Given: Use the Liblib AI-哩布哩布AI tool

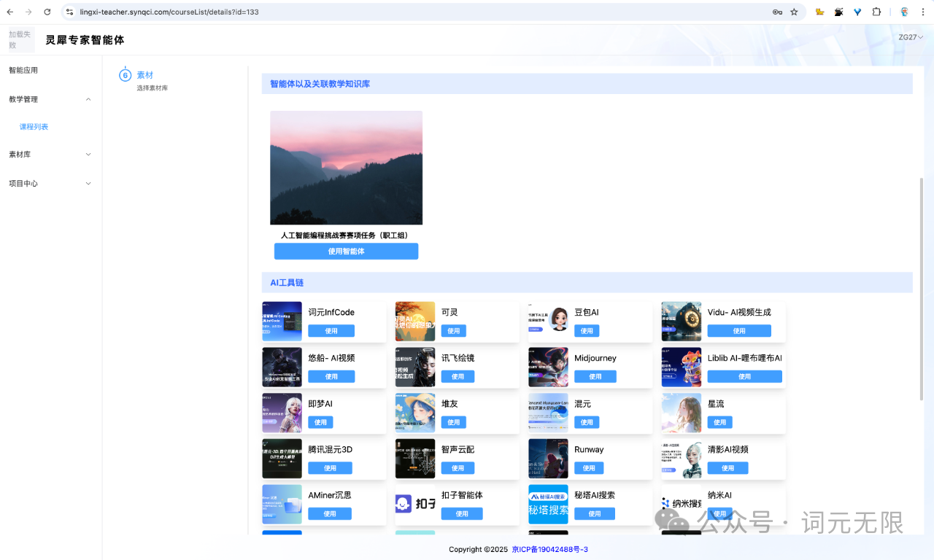Looking at the screenshot, I should tap(744, 377).
